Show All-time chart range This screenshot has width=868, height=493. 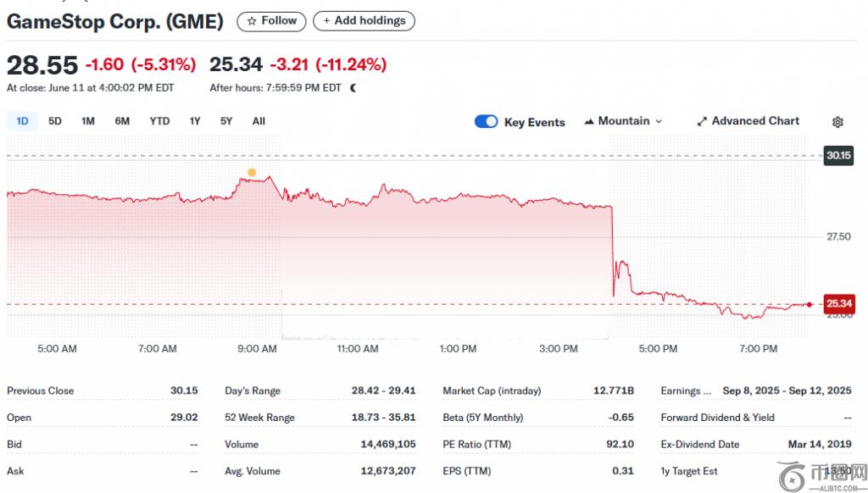(259, 121)
